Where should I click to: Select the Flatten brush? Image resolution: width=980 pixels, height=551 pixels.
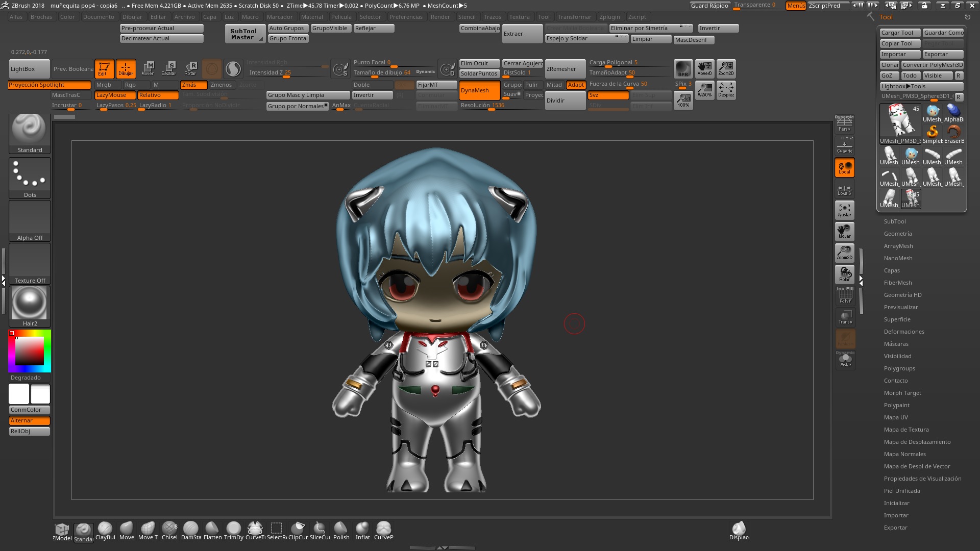(x=212, y=531)
